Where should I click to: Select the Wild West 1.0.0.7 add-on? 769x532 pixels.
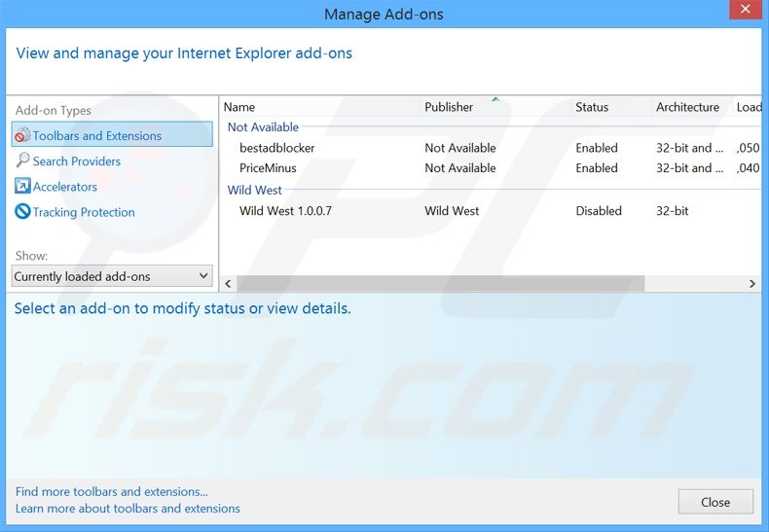[x=285, y=211]
